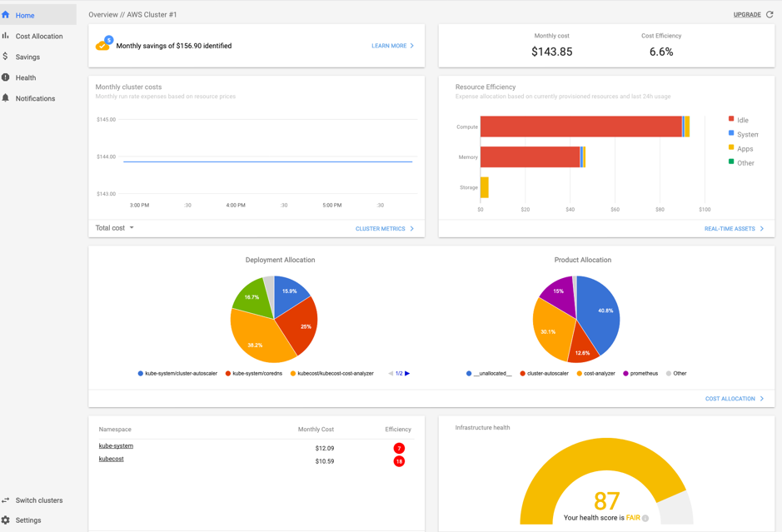Select Switch clusters in sidebar
The width and height of the screenshot is (782, 532).
38,500
